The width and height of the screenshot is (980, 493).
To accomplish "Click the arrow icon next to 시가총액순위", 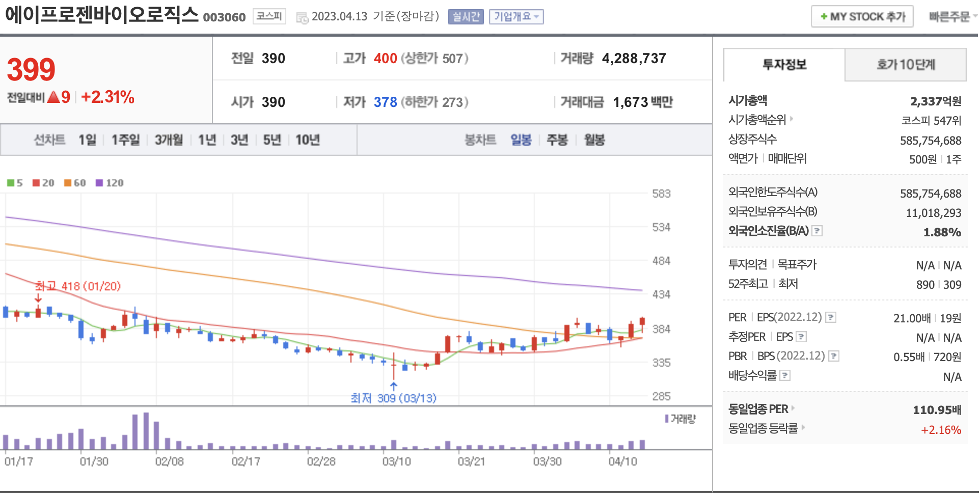I will pos(792,119).
